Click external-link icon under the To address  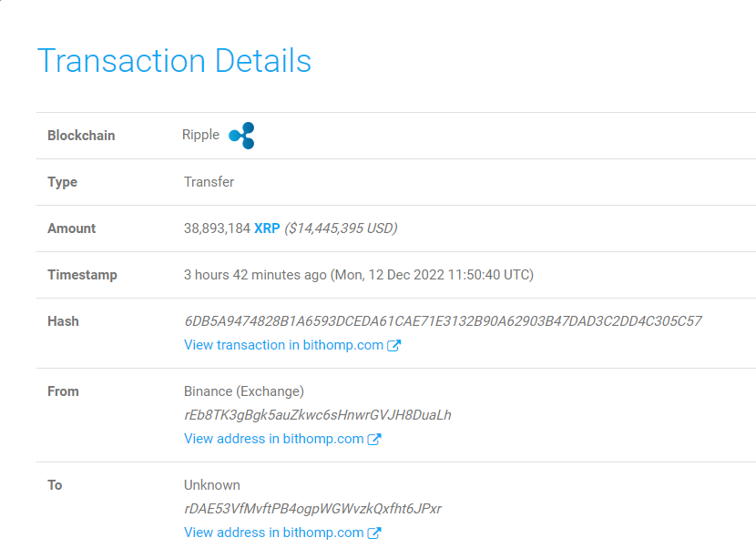pos(374,533)
